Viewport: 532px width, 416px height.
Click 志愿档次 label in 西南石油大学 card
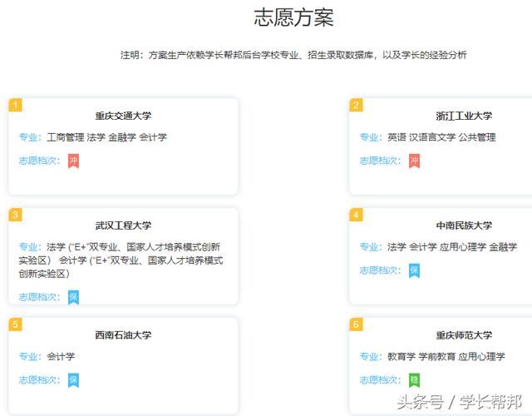(39, 379)
